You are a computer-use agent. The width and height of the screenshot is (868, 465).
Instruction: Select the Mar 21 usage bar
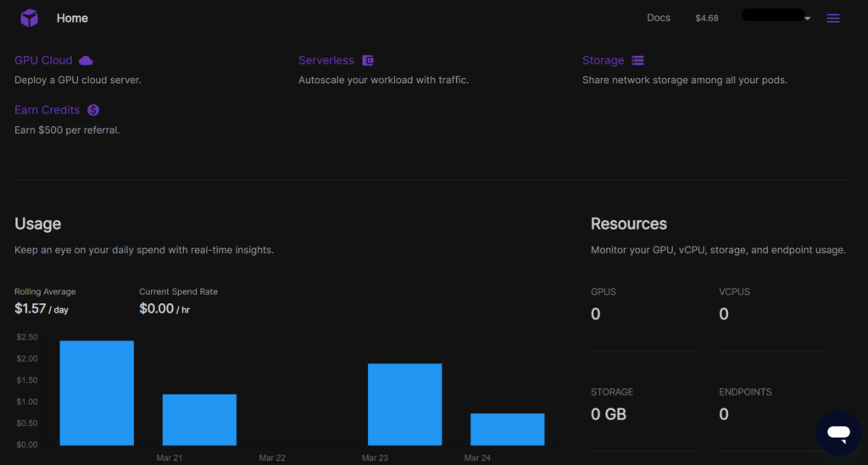(199, 419)
